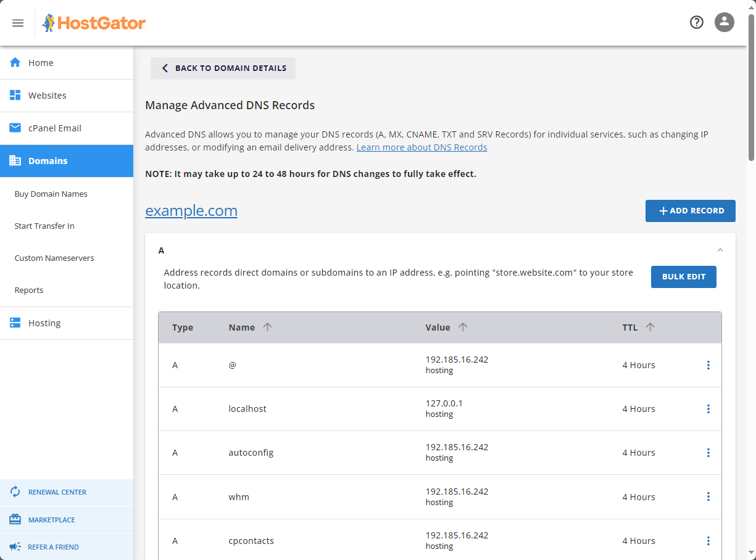The height and width of the screenshot is (560, 756).
Task: Collapse the A records section chevron
Action: pyautogui.click(x=720, y=250)
